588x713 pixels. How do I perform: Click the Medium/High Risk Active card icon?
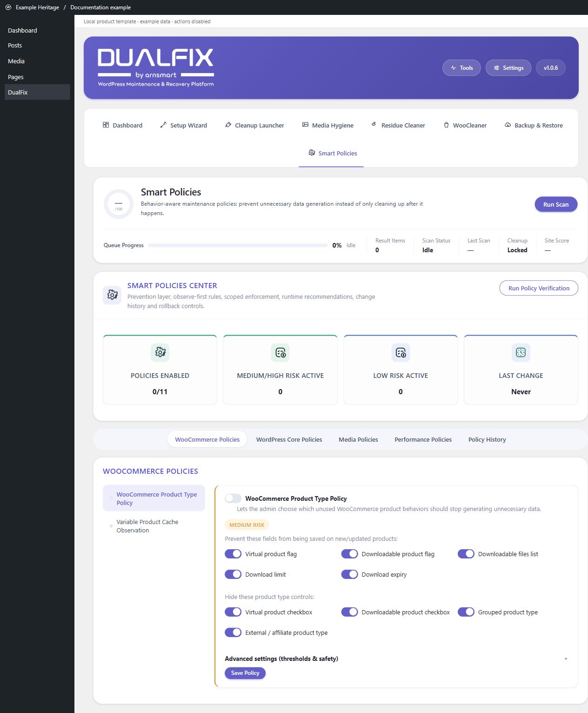point(281,352)
